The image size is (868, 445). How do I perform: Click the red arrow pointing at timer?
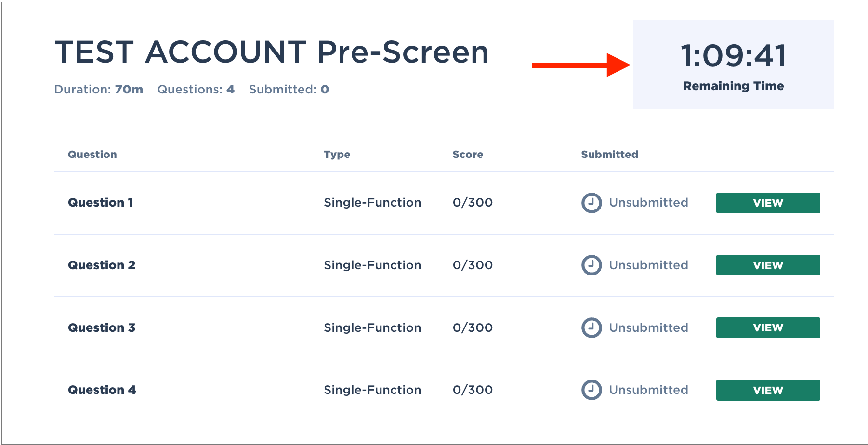(x=581, y=65)
